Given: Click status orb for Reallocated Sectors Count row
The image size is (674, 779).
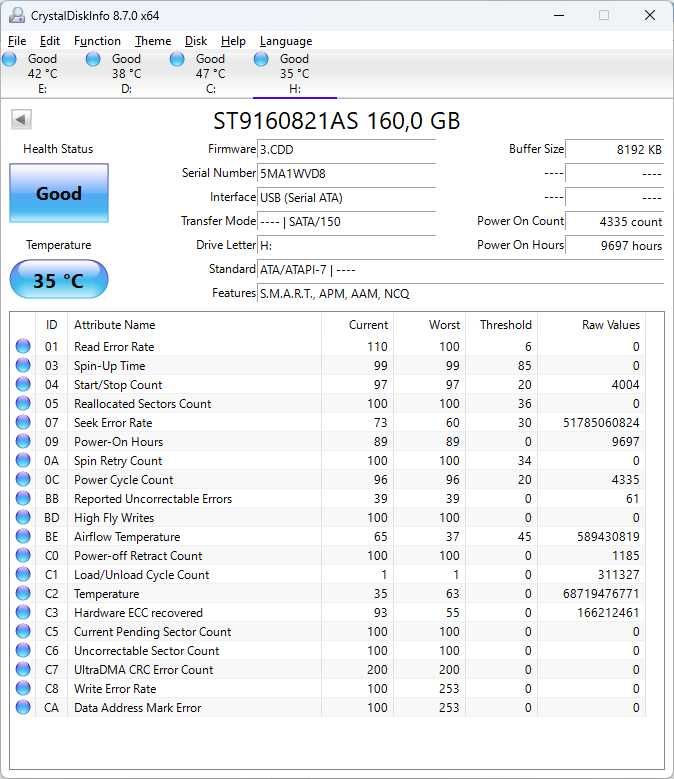Looking at the screenshot, I should click(x=23, y=403).
